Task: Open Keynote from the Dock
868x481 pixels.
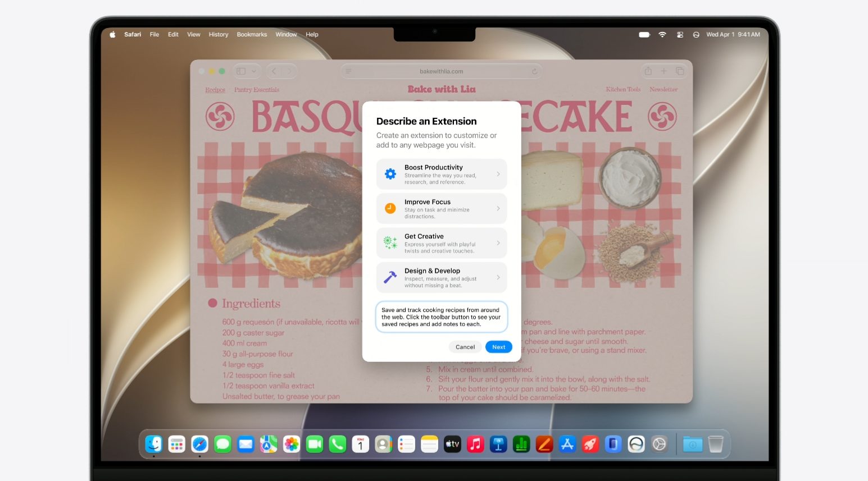Action: click(x=498, y=445)
